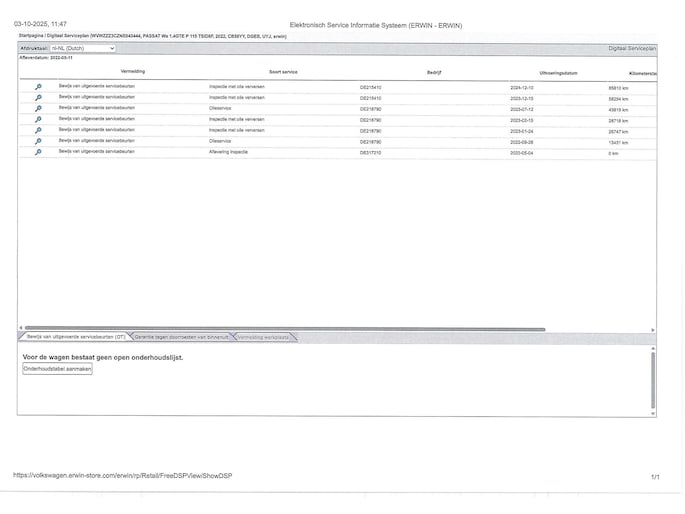Inspect the 2023-01-24 service record via magnifier

coord(38,131)
